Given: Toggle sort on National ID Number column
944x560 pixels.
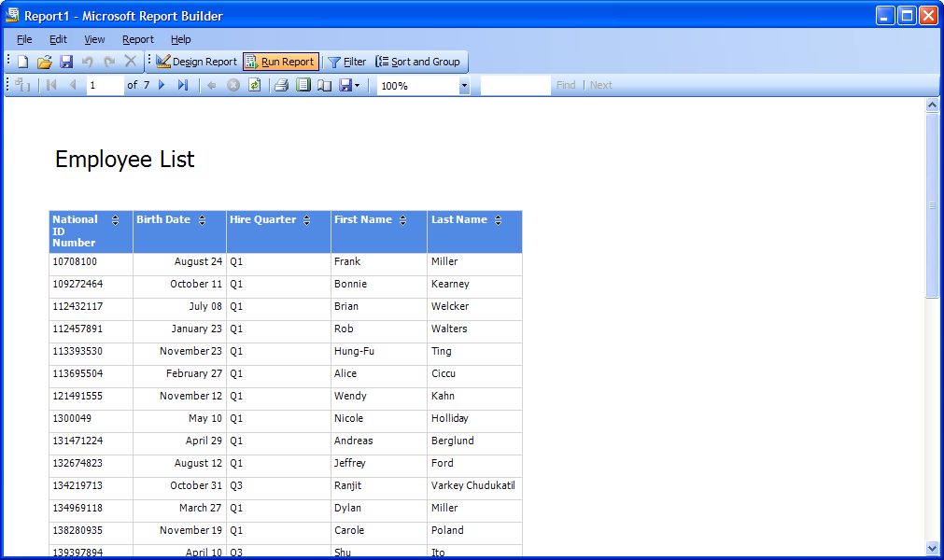Looking at the screenshot, I should click(115, 220).
